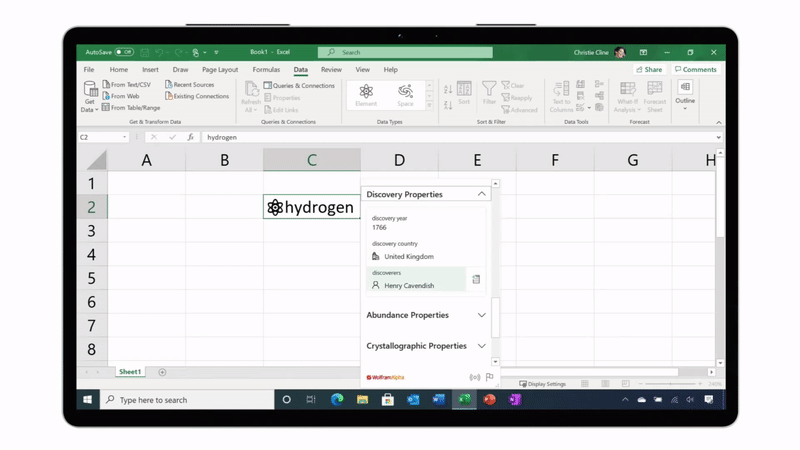The width and height of the screenshot is (800, 450).
Task: Click the Sheet1 tab
Action: click(130, 372)
